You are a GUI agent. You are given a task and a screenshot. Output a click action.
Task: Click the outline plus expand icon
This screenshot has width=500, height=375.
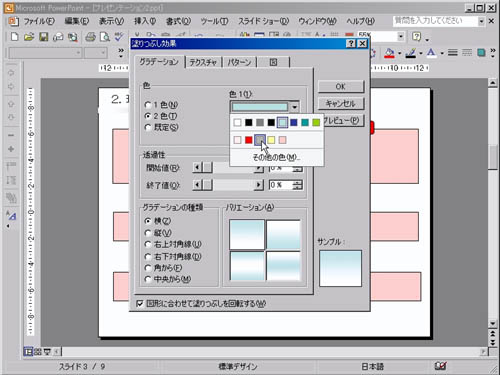click(x=11, y=149)
